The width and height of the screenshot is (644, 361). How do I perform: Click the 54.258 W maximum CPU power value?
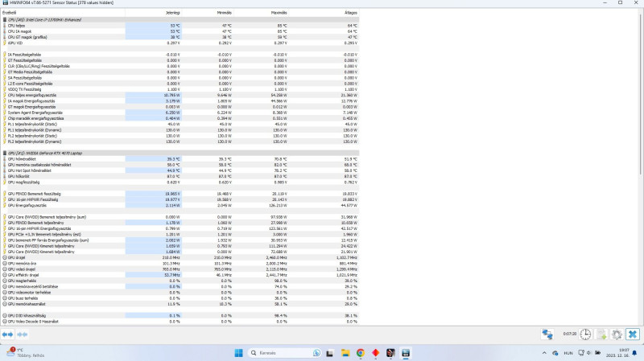(279, 95)
